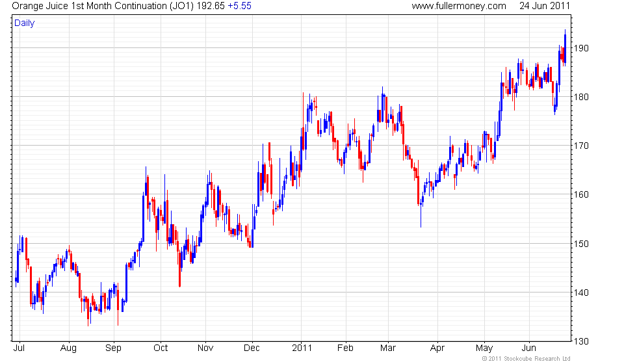Click the Apr month axis label
Screen dimensions: 624x364
[x=437, y=348]
